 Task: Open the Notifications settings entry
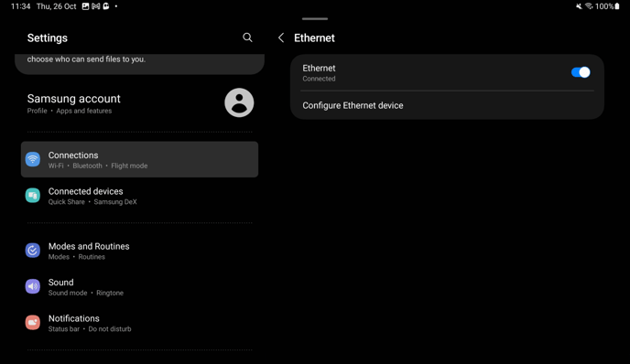139,323
